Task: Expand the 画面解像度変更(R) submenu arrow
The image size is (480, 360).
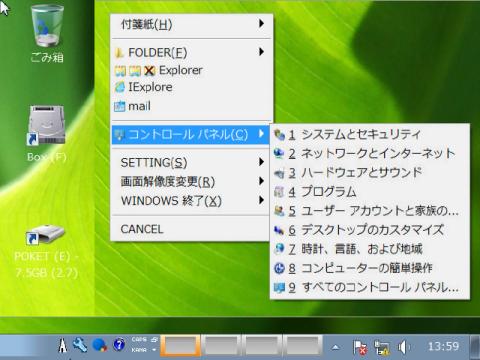Action: [x=262, y=181]
